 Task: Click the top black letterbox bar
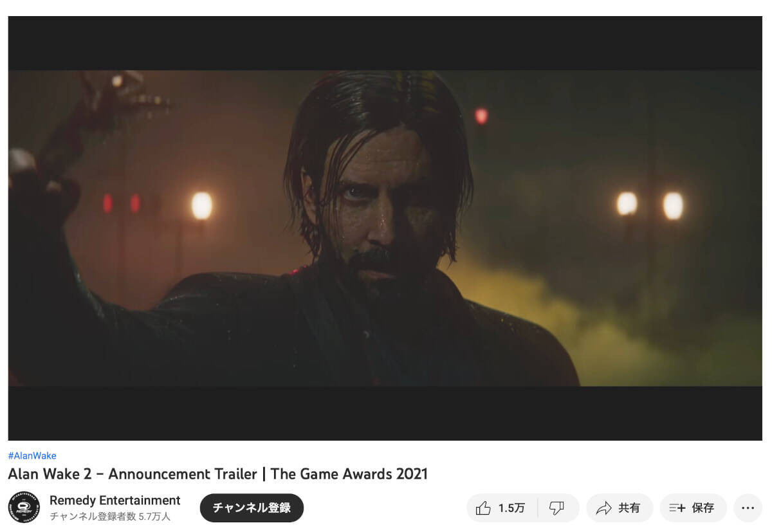385,43
